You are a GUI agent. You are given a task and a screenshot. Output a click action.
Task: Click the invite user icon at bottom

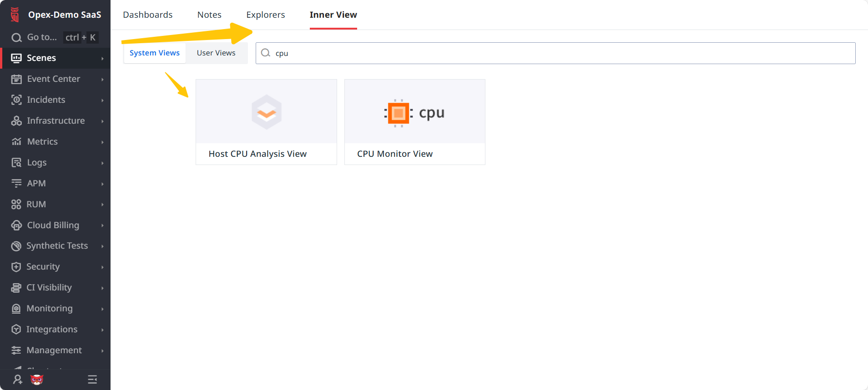point(18,380)
